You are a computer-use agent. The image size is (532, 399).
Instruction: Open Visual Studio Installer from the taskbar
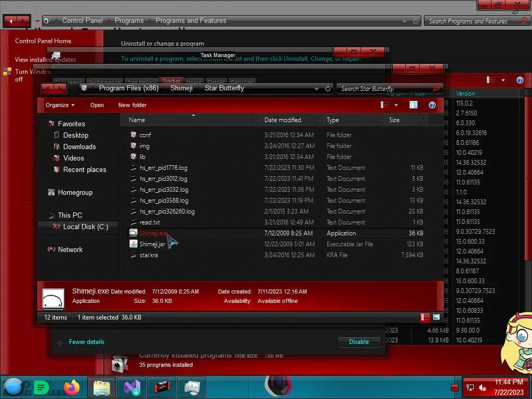click(x=132, y=388)
